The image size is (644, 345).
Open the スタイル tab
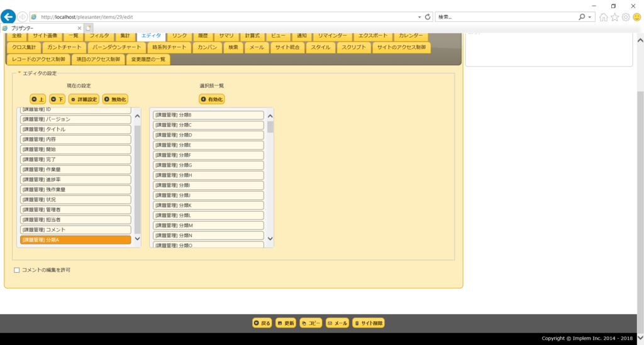(x=320, y=48)
